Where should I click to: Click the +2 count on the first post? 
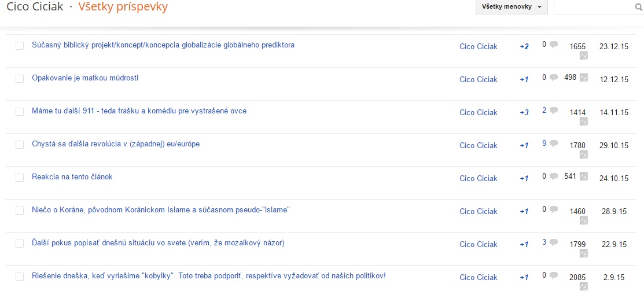524,47
